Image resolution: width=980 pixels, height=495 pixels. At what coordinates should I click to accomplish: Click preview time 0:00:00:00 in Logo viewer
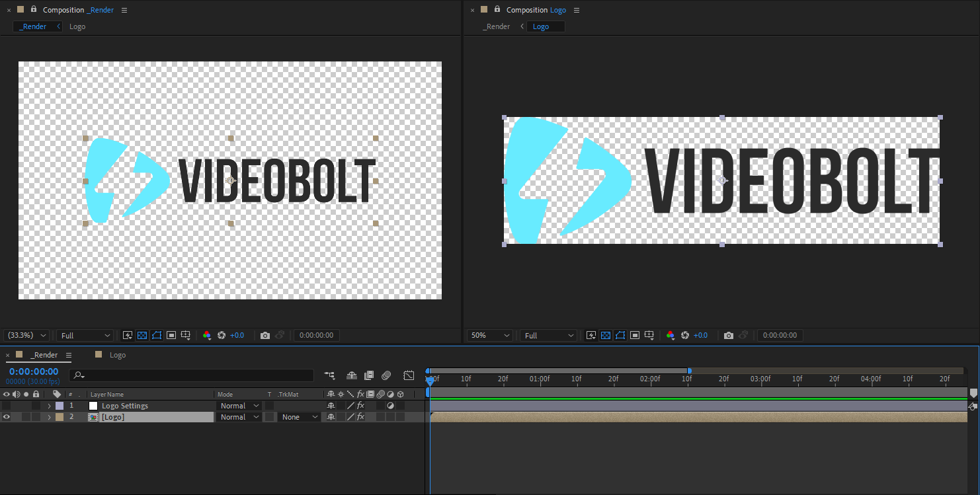(x=780, y=336)
